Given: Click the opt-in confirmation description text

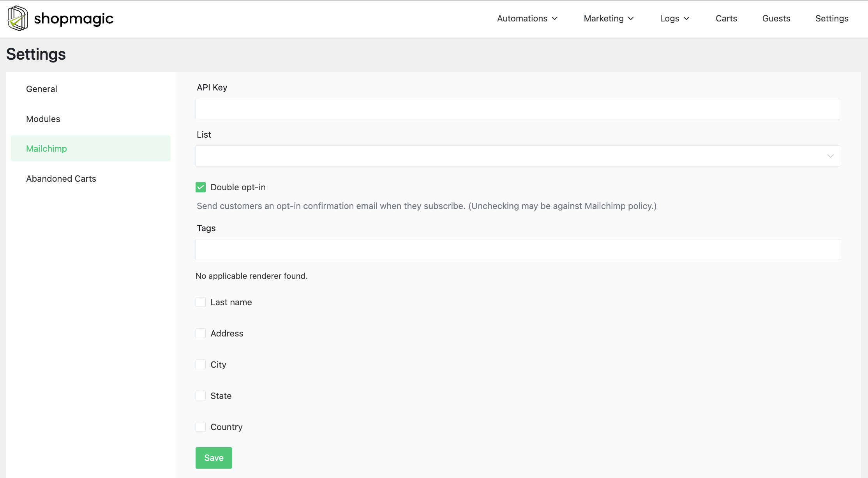Looking at the screenshot, I should coord(427,206).
